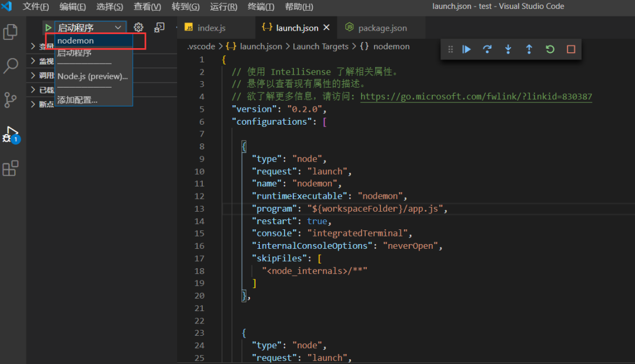Grab the debug toolbar drag handle

click(x=450, y=49)
